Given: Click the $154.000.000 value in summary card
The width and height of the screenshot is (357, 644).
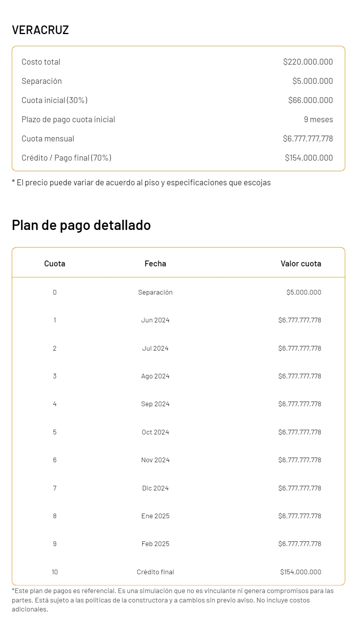Looking at the screenshot, I should pos(308,158).
